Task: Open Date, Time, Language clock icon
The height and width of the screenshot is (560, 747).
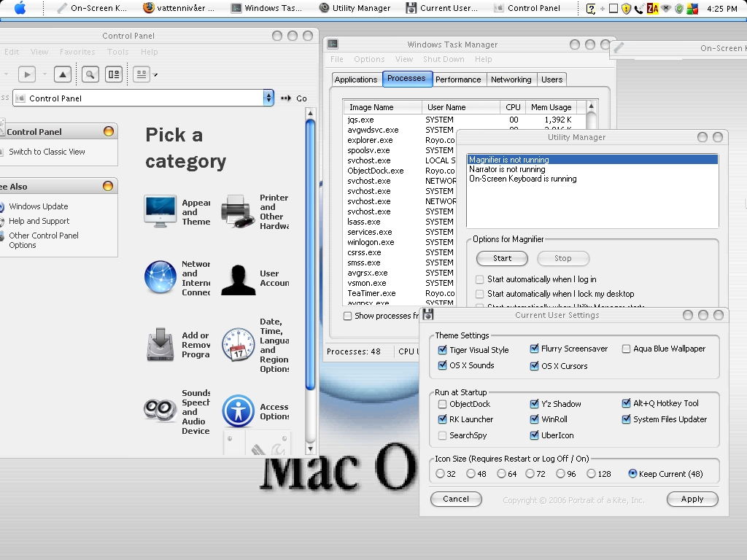Action: 239,344
